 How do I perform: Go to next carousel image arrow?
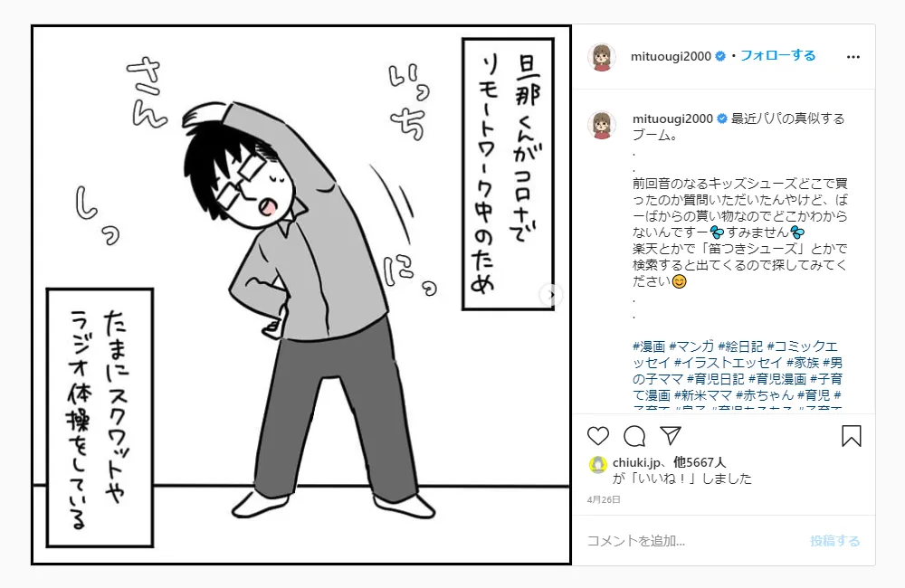(x=550, y=295)
